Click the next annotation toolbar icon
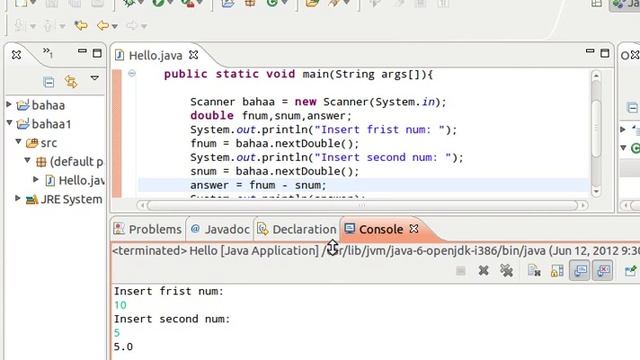 (x=19, y=26)
